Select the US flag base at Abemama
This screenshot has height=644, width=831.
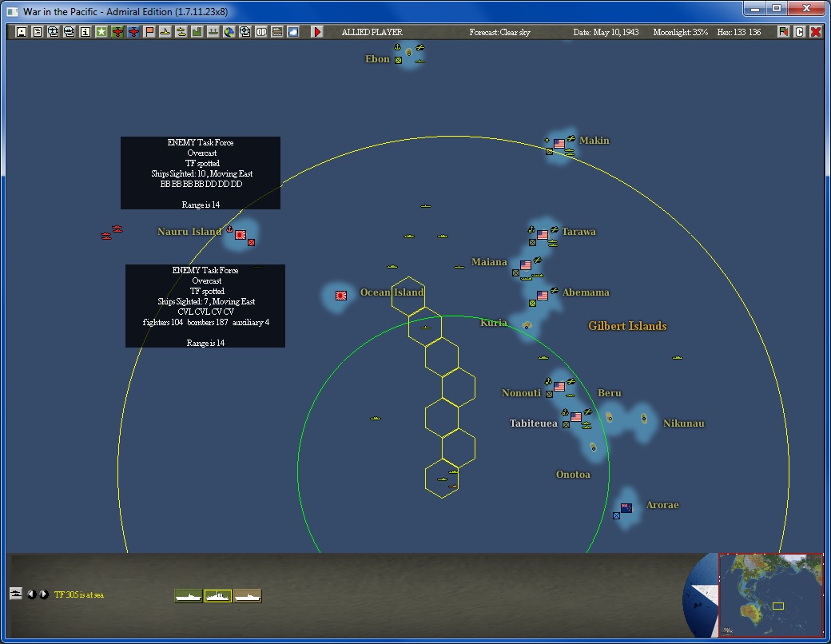(x=543, y=295)
